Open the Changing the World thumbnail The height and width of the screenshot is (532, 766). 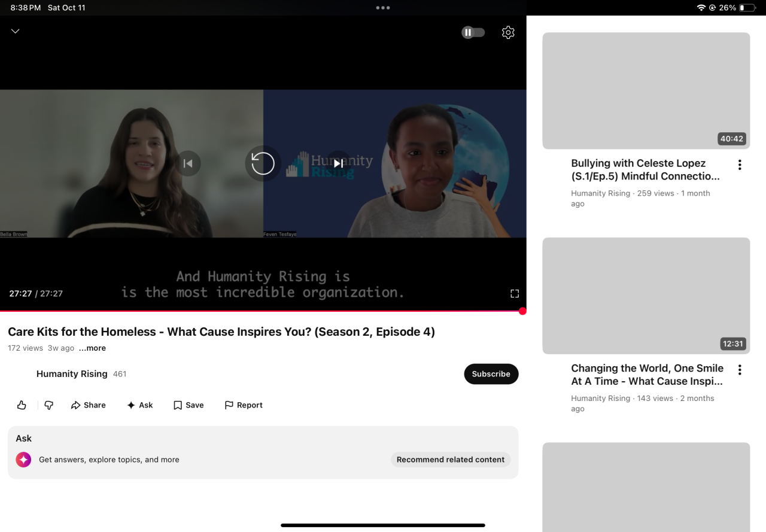[646, 296]
